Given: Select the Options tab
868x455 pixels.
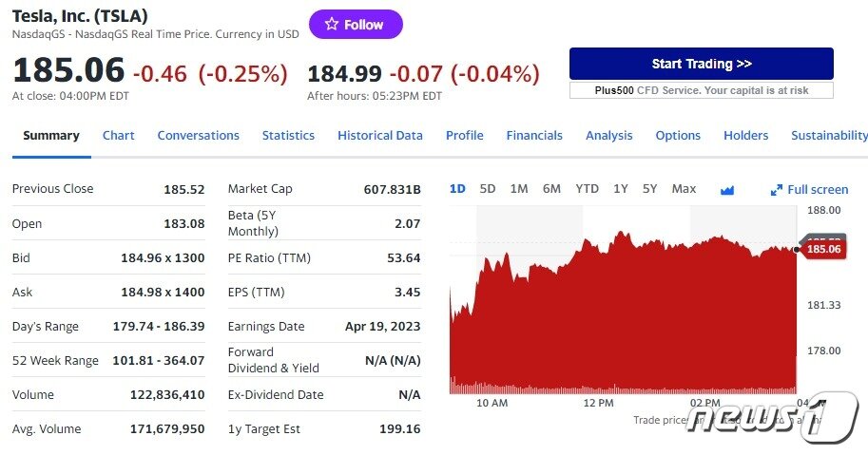Looking at the screenshot, I should point(678,136).
